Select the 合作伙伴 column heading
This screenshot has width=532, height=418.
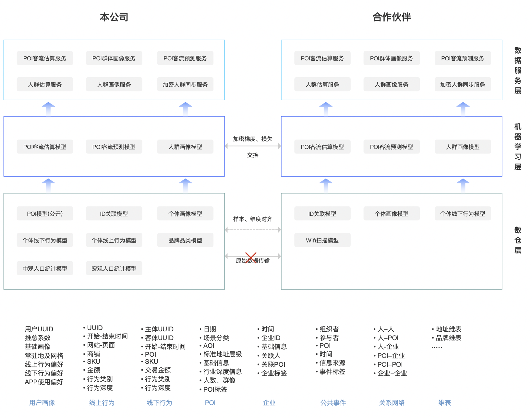(x=392, y=17)
